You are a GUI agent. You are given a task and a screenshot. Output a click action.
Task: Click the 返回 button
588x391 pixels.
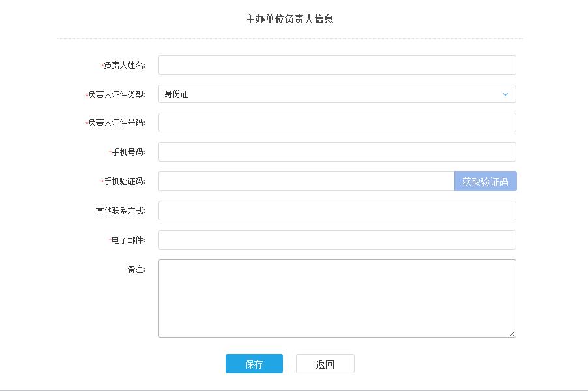tap(325, 364)
